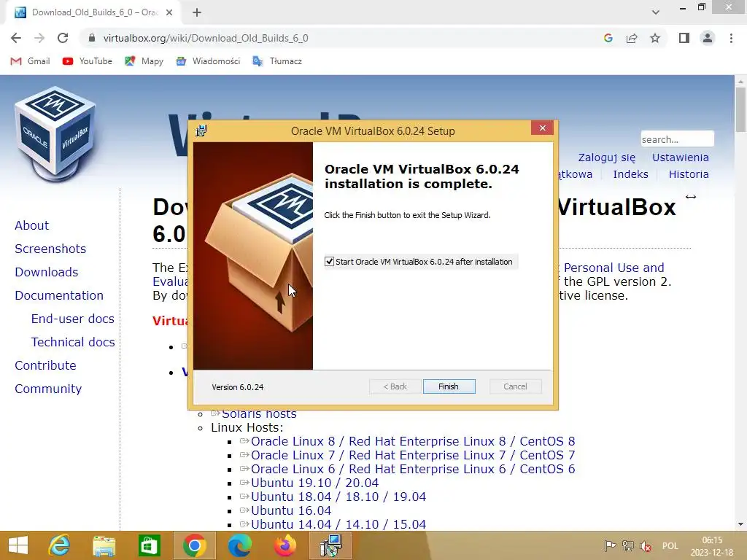The image size is (747, 560).
Task: Open Community in sidebar
Action: pyautogui.click(x=48, y=389)
